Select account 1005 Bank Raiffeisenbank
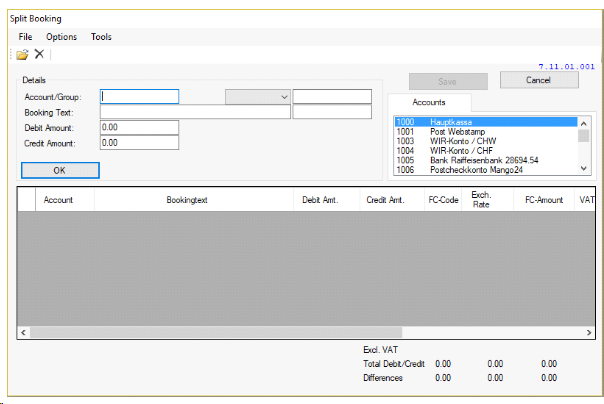 (486, 160)
